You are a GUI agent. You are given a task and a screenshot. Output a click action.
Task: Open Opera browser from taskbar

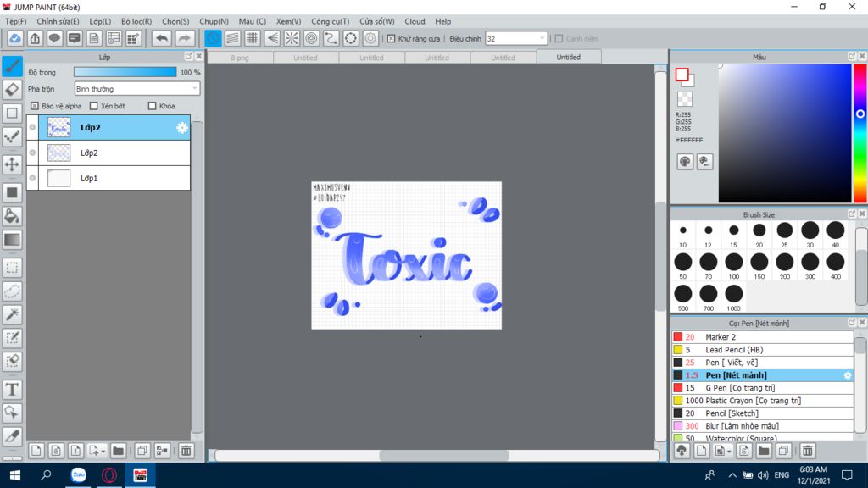point(109,475)
